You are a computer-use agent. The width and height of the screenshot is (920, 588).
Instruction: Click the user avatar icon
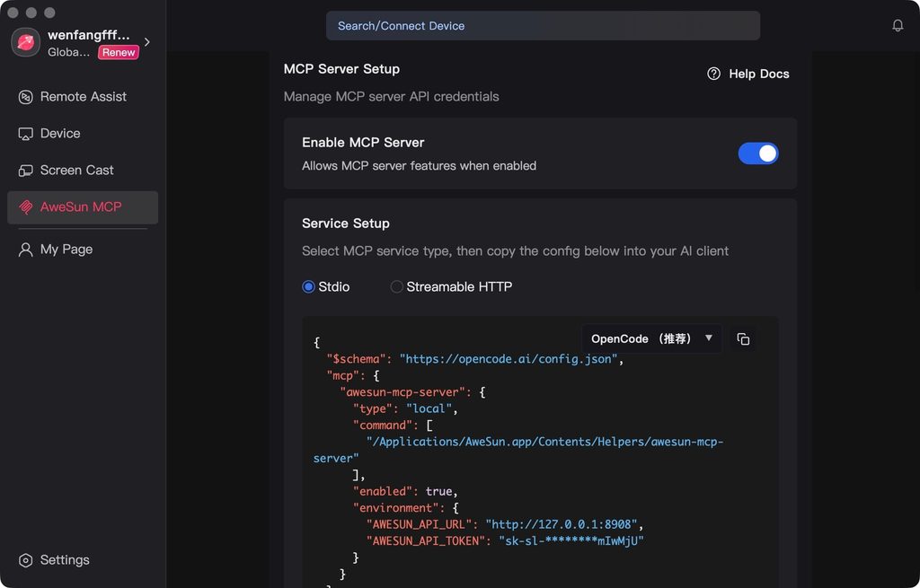pyautogui.click(x=25, y=42)
